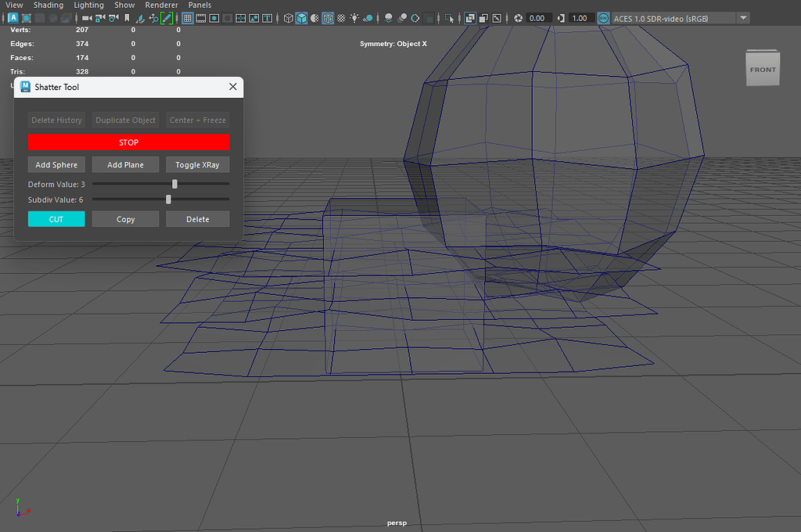The image size is (801, 532).
Task: Toggle the grid display icon
Action: 189,18
